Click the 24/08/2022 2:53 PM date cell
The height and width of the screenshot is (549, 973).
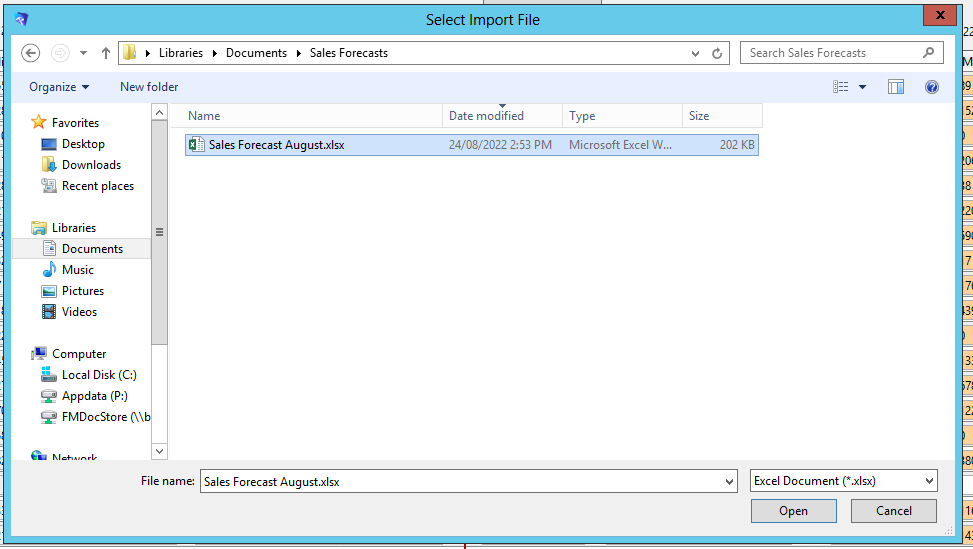point(500,145)
